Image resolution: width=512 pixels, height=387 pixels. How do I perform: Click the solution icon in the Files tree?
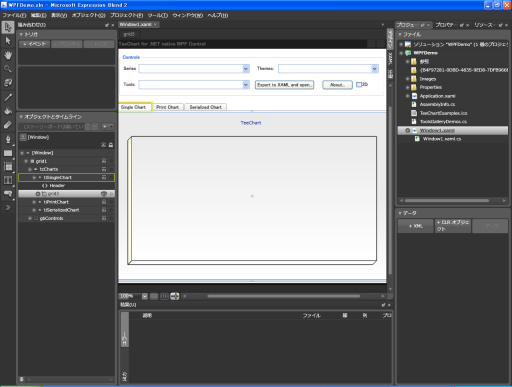coord(408,44)
